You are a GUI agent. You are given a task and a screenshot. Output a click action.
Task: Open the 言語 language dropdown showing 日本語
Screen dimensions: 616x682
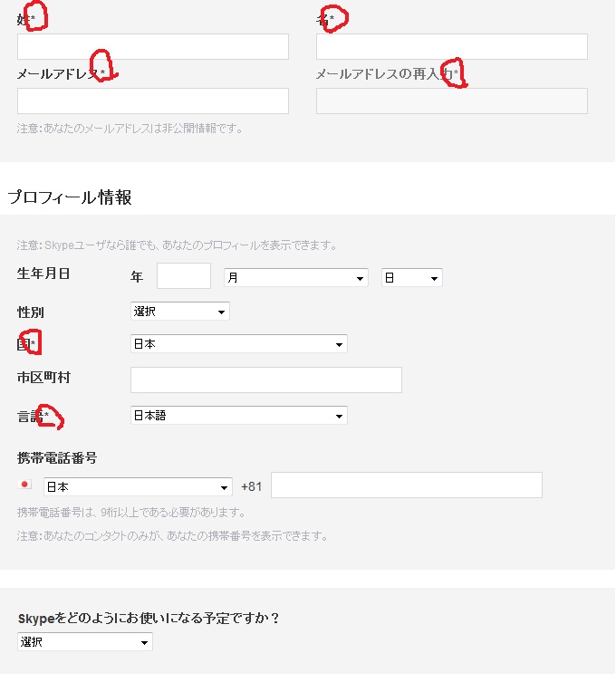239,416
